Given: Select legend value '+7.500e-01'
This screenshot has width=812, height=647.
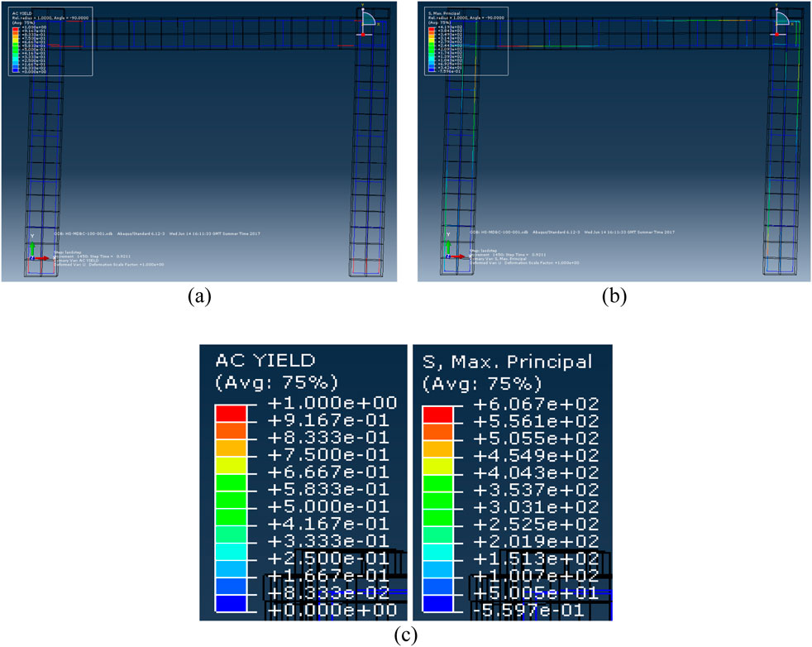Looking at the screenshot, I should click(327, 455).
